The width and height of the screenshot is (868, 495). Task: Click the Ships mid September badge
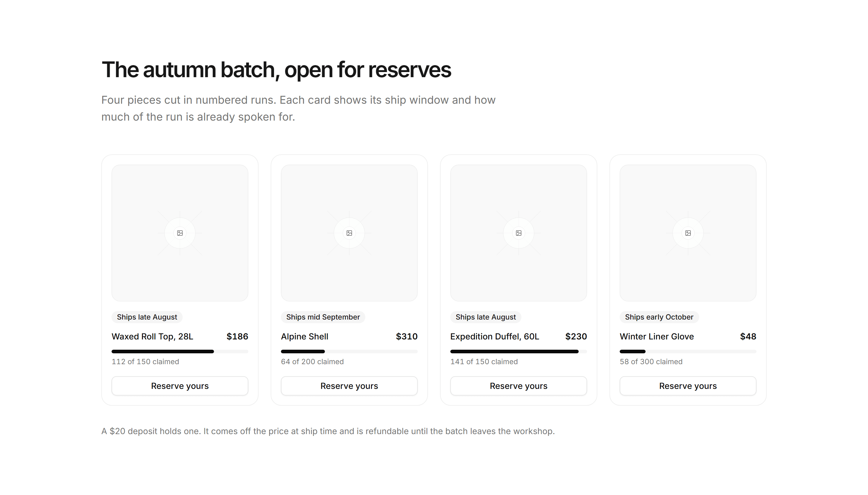coord(323,317)
